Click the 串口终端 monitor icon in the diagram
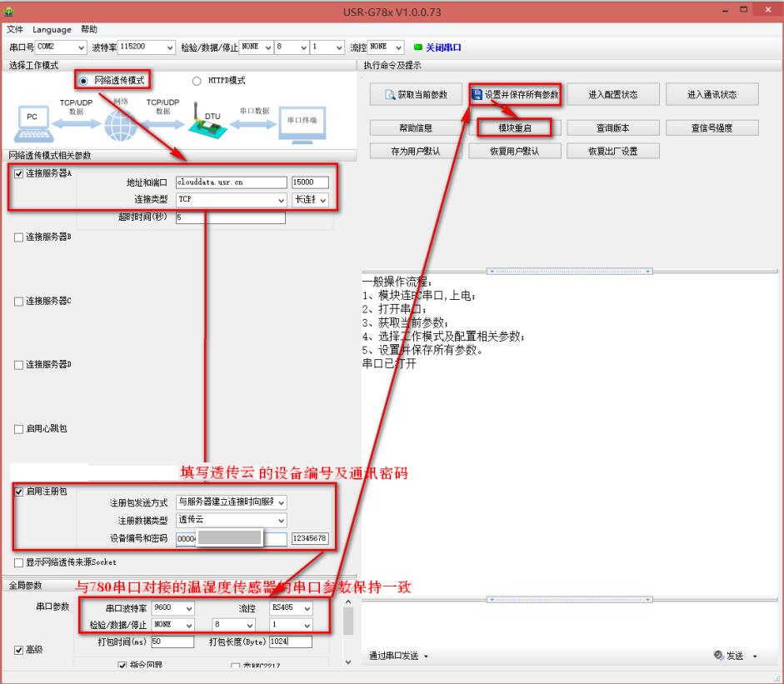784x684 pixels. click(302, 122)
